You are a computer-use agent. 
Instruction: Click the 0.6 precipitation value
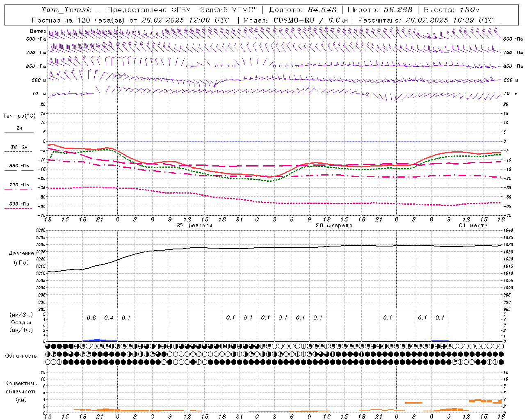click(x=91, y=318)
